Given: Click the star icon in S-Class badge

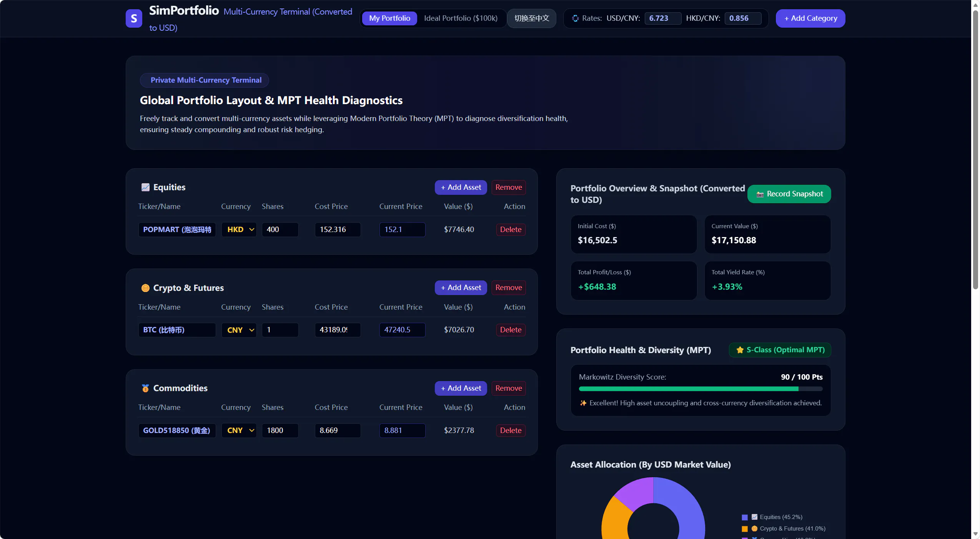Looking at the screenshot, I should (740, 350).
